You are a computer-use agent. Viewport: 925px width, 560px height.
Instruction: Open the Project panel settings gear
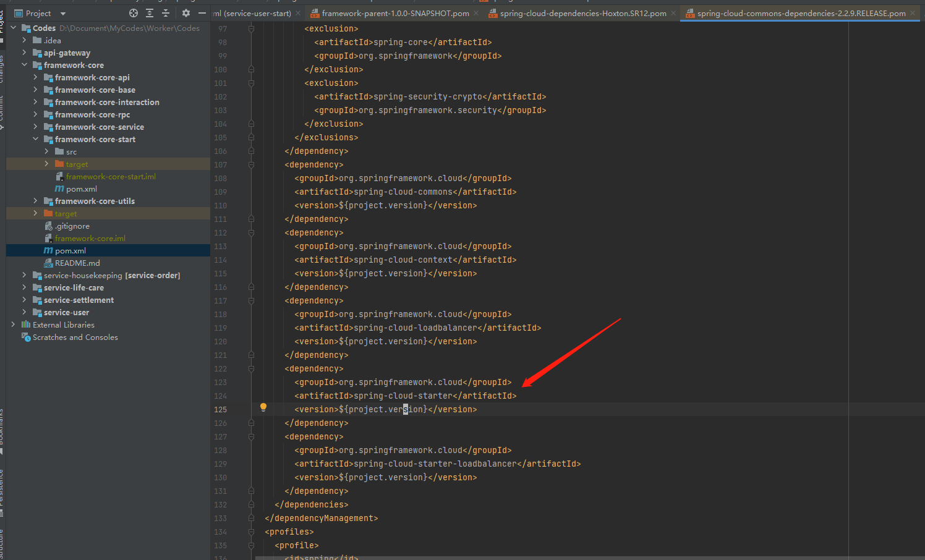tap(186, 13)
